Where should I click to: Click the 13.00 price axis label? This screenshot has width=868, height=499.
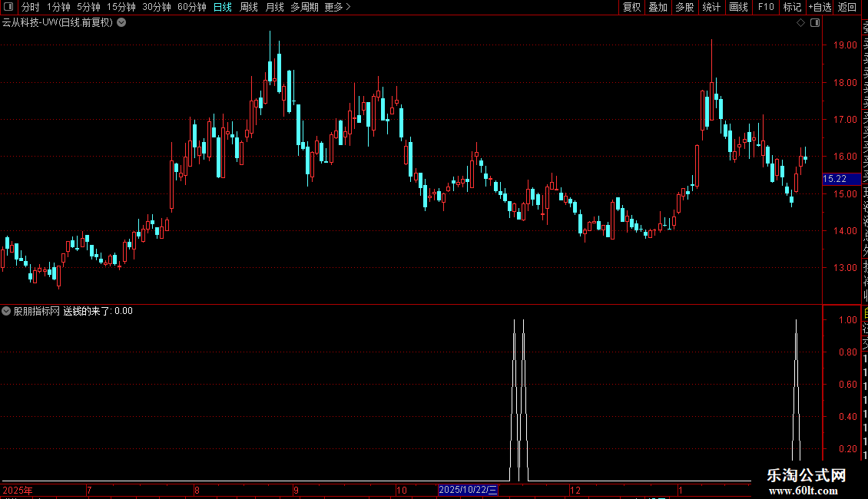tap(845, 268)
